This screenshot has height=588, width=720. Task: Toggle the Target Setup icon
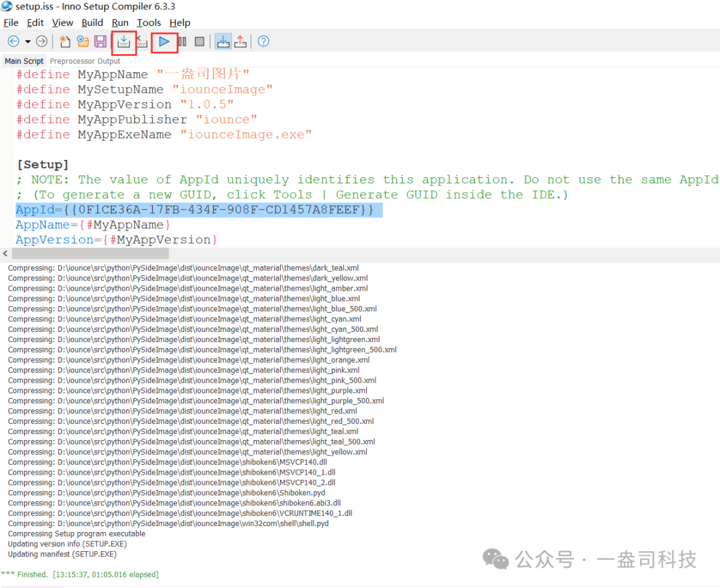coord(223,42)
